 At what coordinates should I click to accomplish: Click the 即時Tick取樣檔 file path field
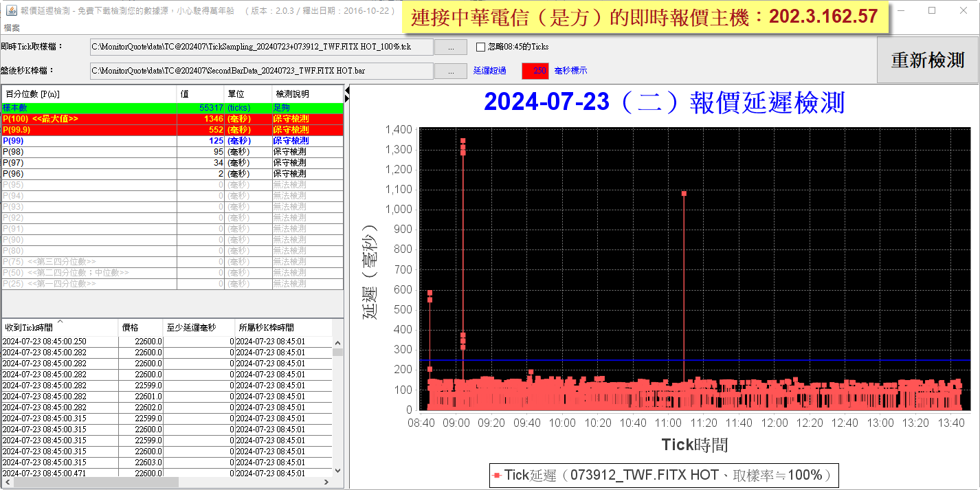(x=262, y=47)
